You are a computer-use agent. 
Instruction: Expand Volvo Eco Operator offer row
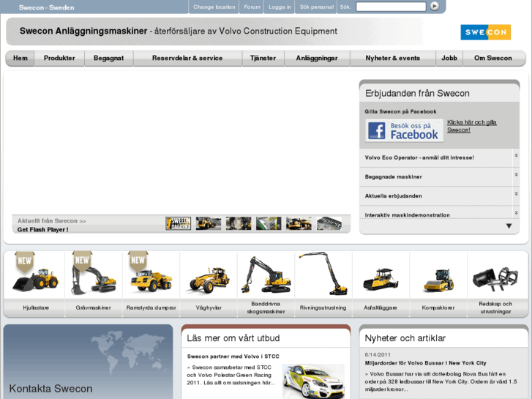coord(439,157)
